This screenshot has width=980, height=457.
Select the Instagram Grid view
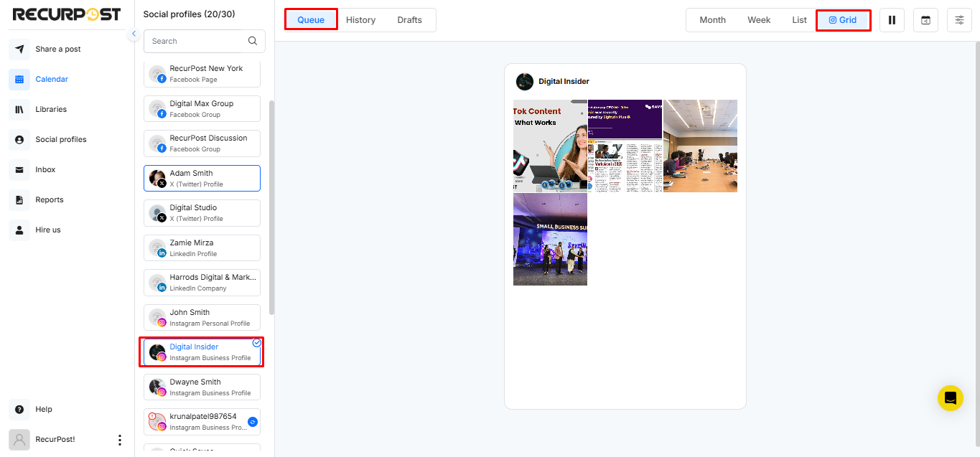click(x=843, y=20)
